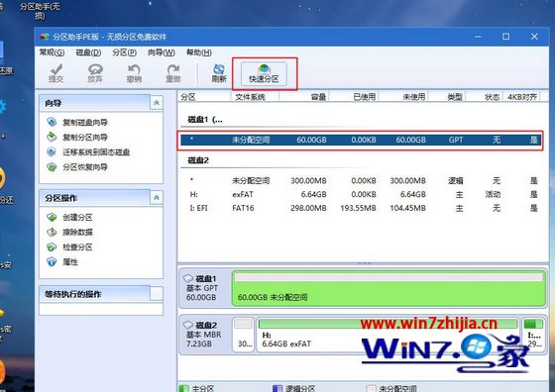Open the 磁盘(D) menu

[x=88, y=52]
